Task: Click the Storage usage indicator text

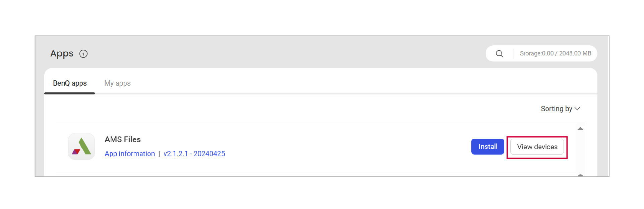Action: 555,53
